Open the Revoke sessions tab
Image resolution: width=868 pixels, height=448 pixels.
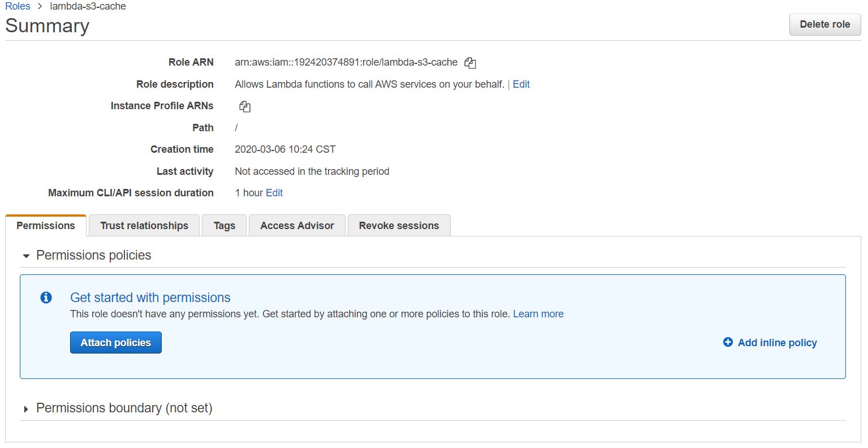click(x=399, y=226)
